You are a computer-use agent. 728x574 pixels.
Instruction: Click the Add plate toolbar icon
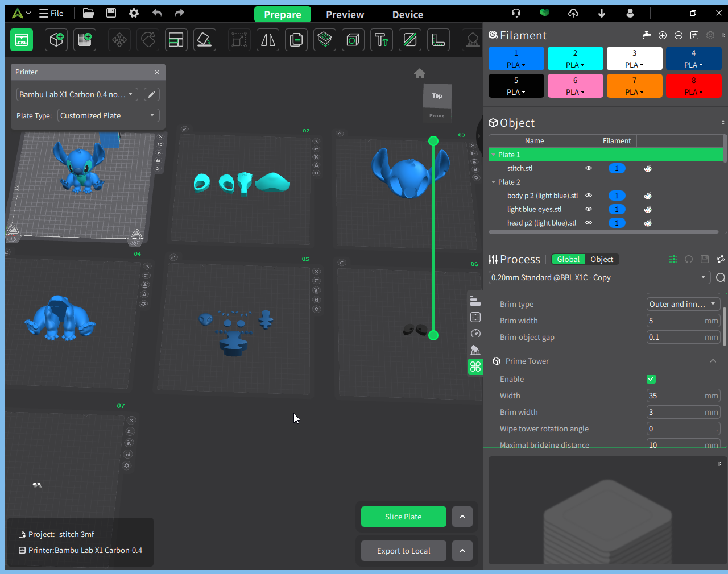pyautogui.click(x=85, y=40)
